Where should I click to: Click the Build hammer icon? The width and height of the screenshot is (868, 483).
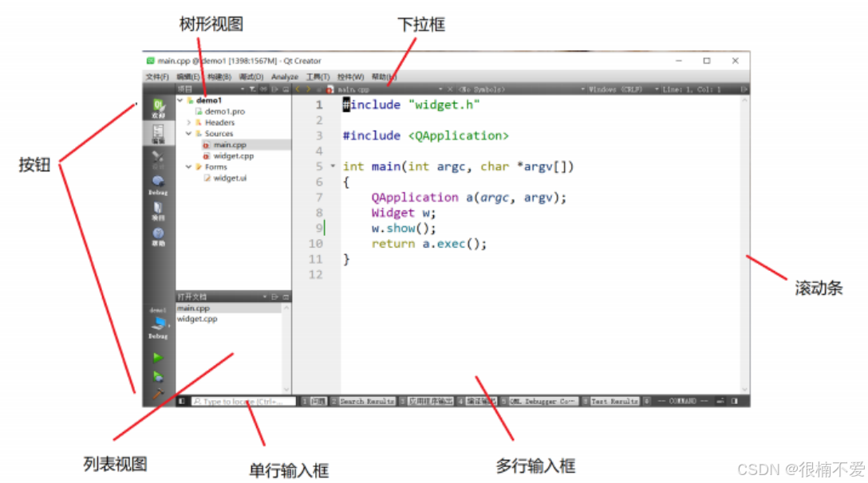(x=158, y=394)
